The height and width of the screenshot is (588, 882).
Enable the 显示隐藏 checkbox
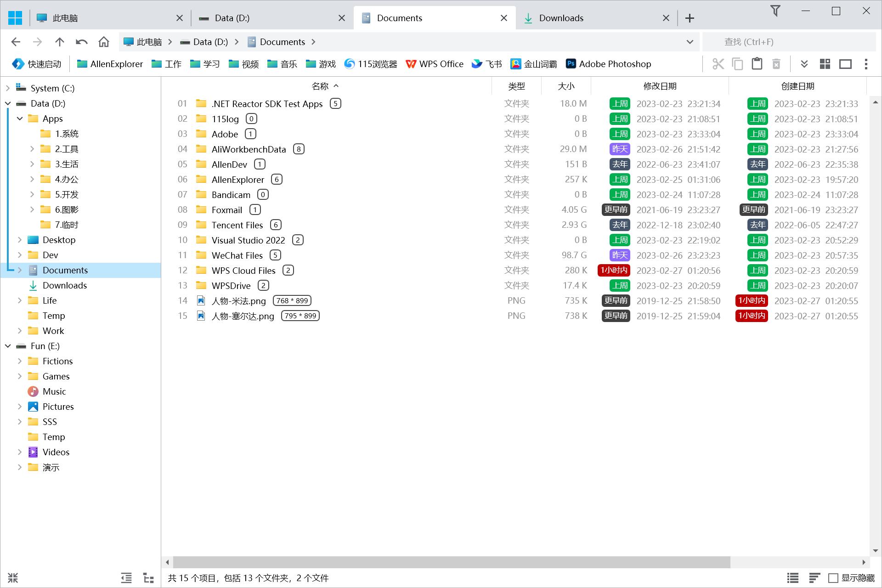point(833,578)
